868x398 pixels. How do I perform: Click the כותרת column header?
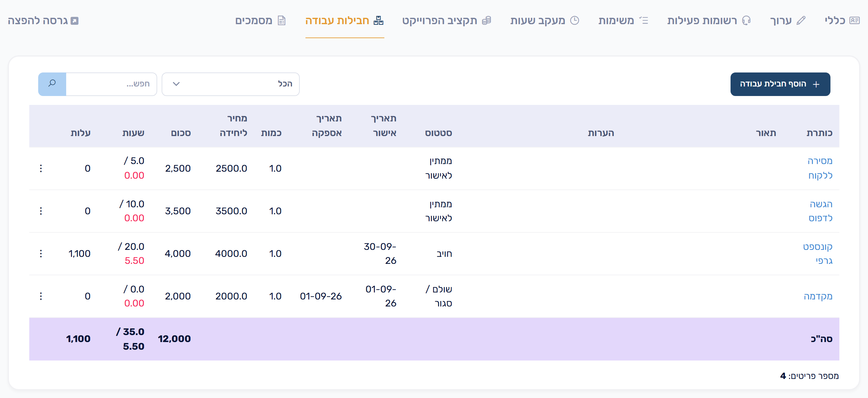click(x=820, y=133)
